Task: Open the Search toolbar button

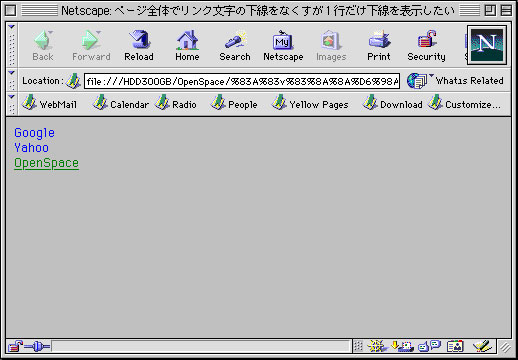Action: coord(235,45)
